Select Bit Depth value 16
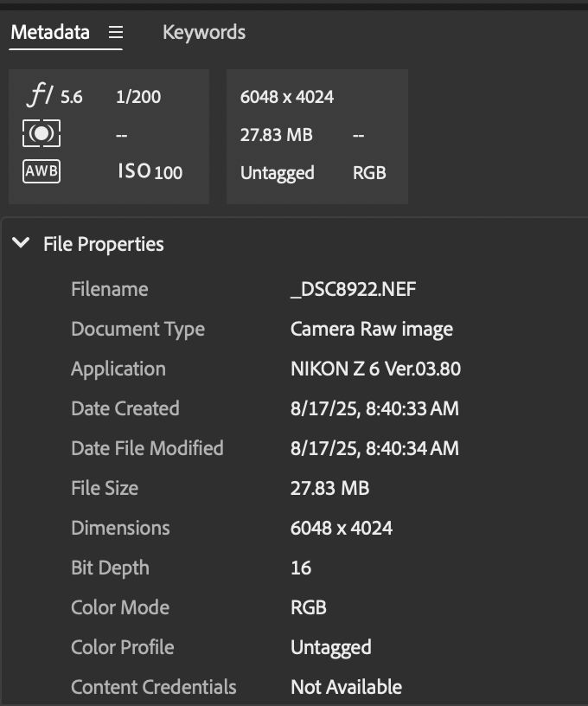The height and width of the screenshot is (706, 588). [301, 568]
